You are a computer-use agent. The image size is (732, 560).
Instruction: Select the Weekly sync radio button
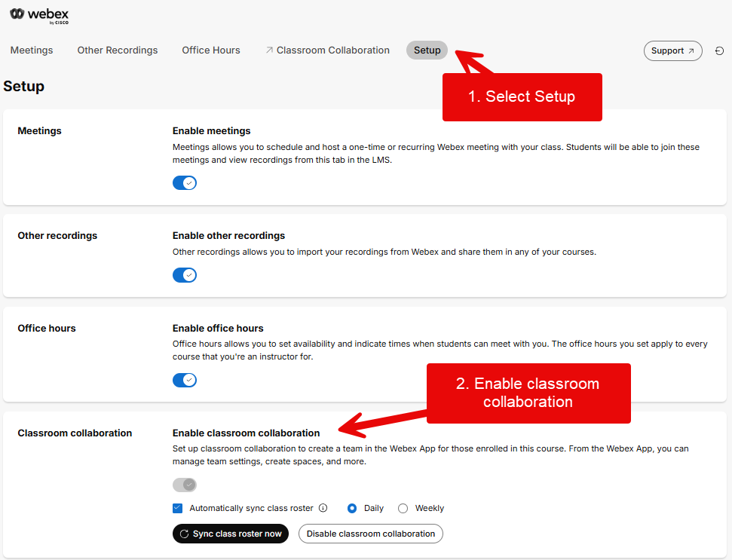403,508
